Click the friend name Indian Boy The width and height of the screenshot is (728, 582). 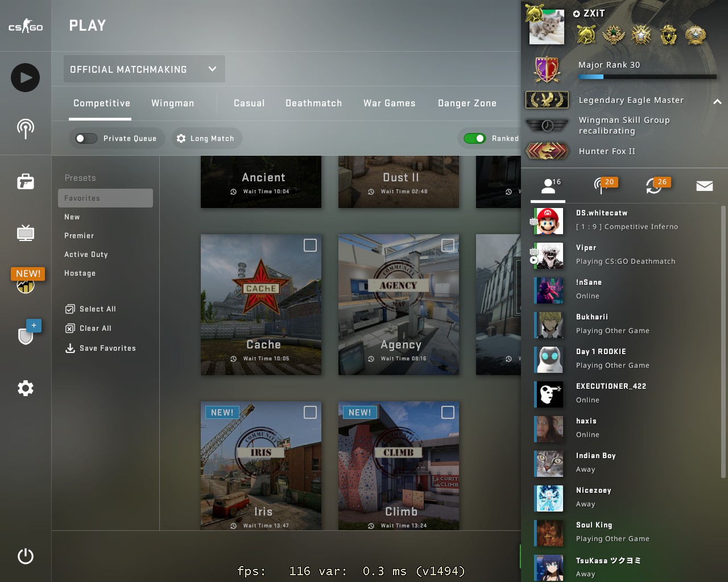pyautogui.click(x=596, y=456)
